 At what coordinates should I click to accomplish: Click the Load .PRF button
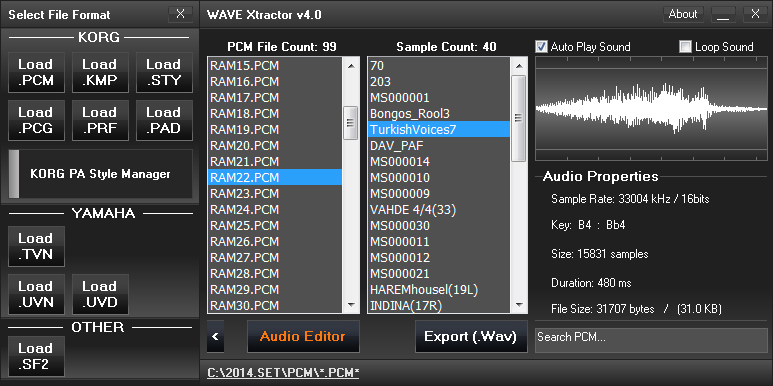pos(100,120)
